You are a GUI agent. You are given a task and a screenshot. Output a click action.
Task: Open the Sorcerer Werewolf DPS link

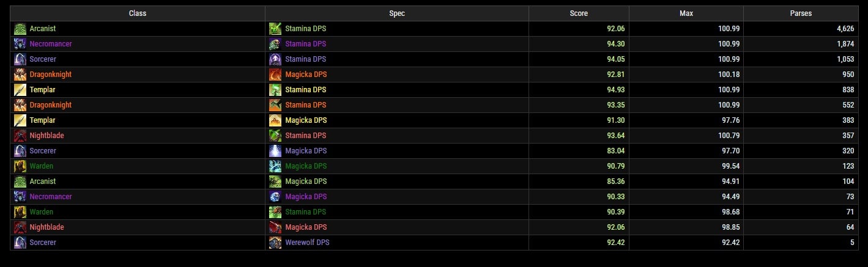[x=307, y=243]
